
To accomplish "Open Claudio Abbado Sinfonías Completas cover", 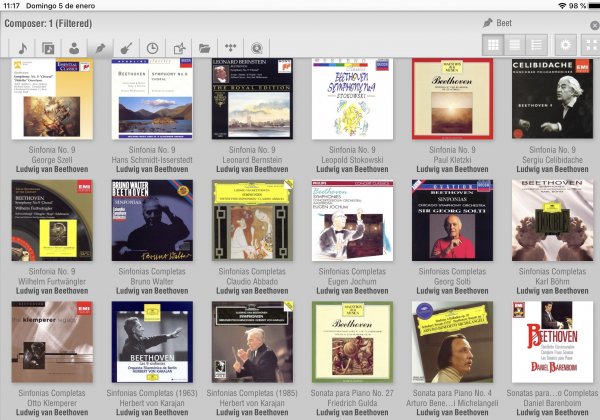I will [252, 220].
